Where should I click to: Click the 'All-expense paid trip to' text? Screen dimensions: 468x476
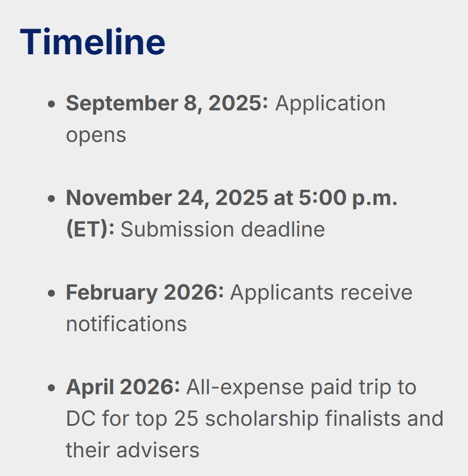click(x=301, y=387)
